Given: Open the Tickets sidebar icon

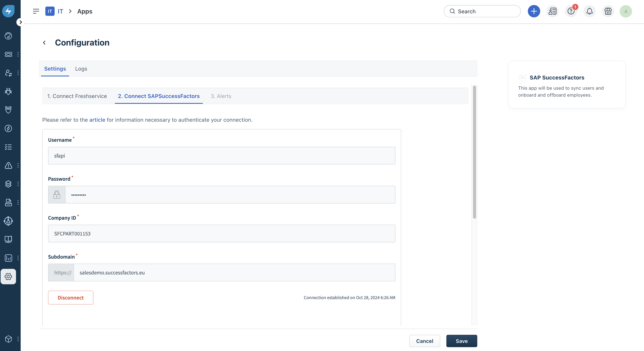Looking at the screenshot, I should [8, 54].
